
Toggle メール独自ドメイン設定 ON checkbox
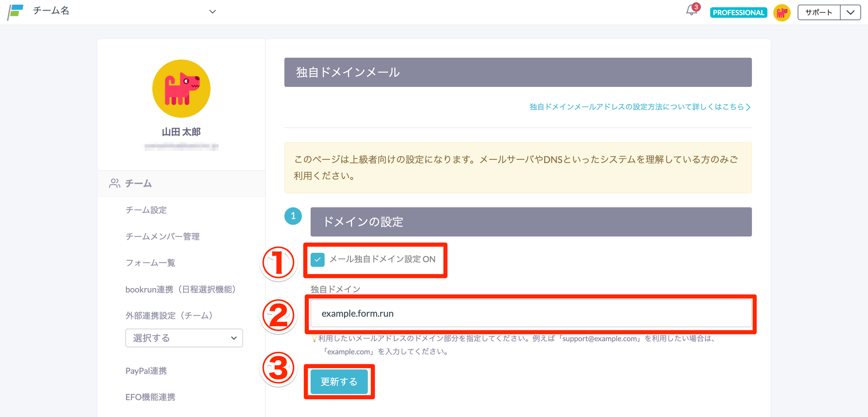318,259
